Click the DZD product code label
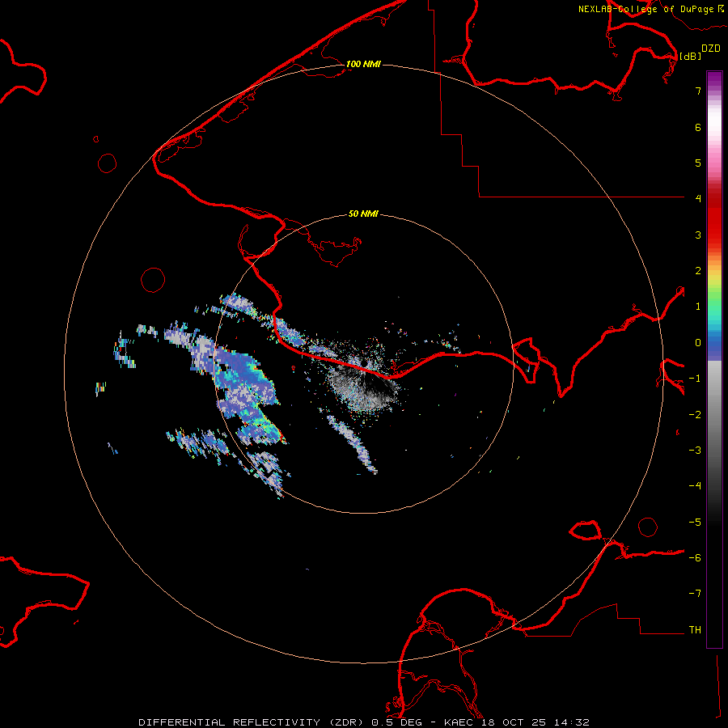 click(x=711, y=49)
